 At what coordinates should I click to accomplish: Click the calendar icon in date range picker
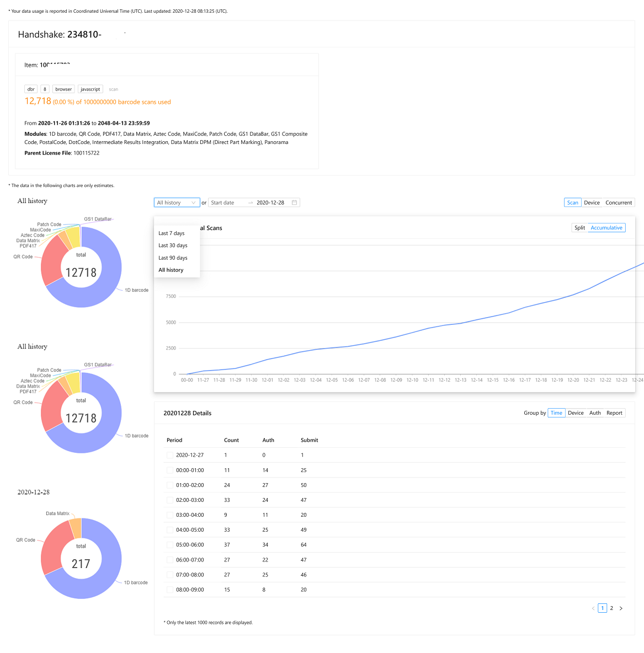coord(295,202)
